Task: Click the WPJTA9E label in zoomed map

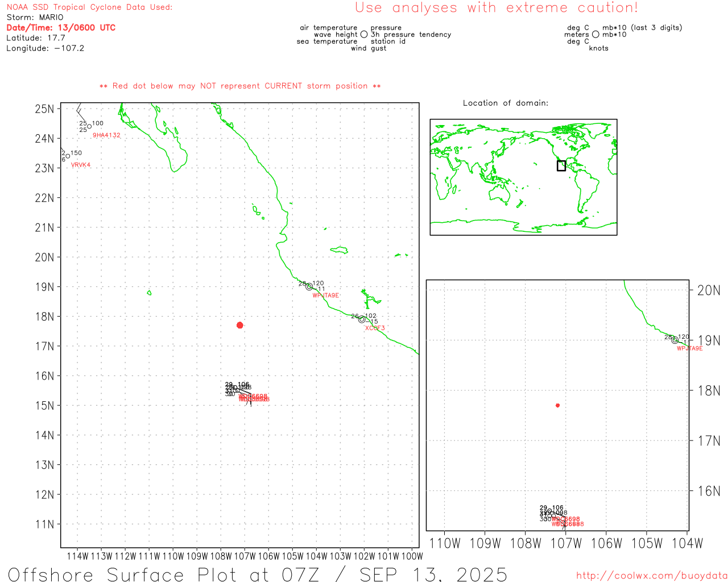Action: point(690,348)
